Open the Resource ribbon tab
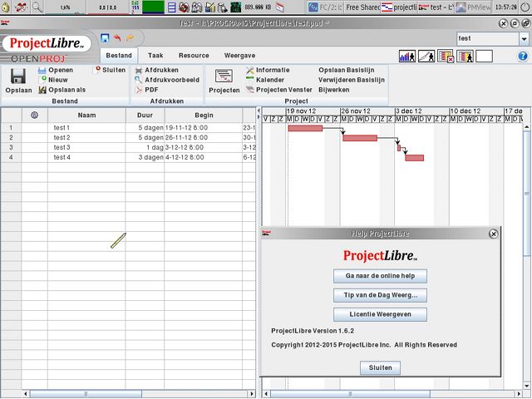Screen dimensions: 532x399 [x=194, y=55]
